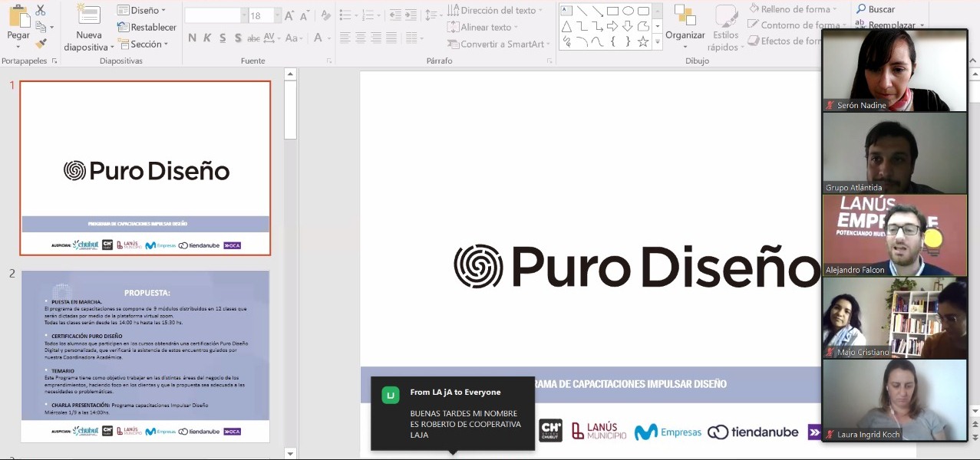The width and height of the screenshot is (980, 460).
Task: Click the chat notification from LA jA
Action: pyautogui.click(x=453, y=414)
